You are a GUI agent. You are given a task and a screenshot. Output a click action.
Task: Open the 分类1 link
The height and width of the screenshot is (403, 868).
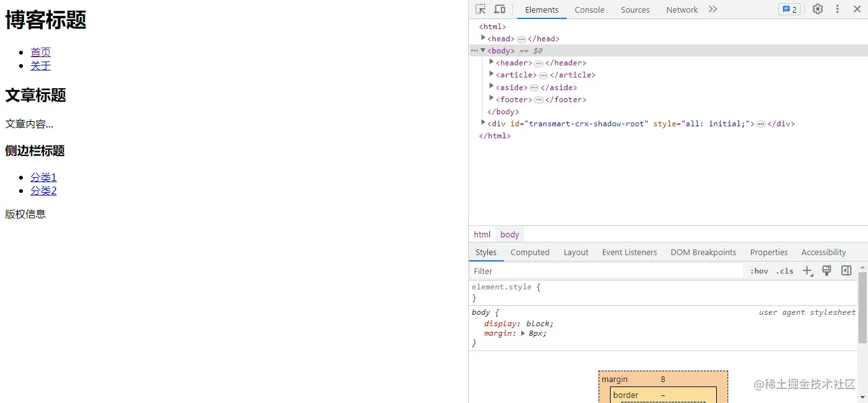click(x=43, y=177)
